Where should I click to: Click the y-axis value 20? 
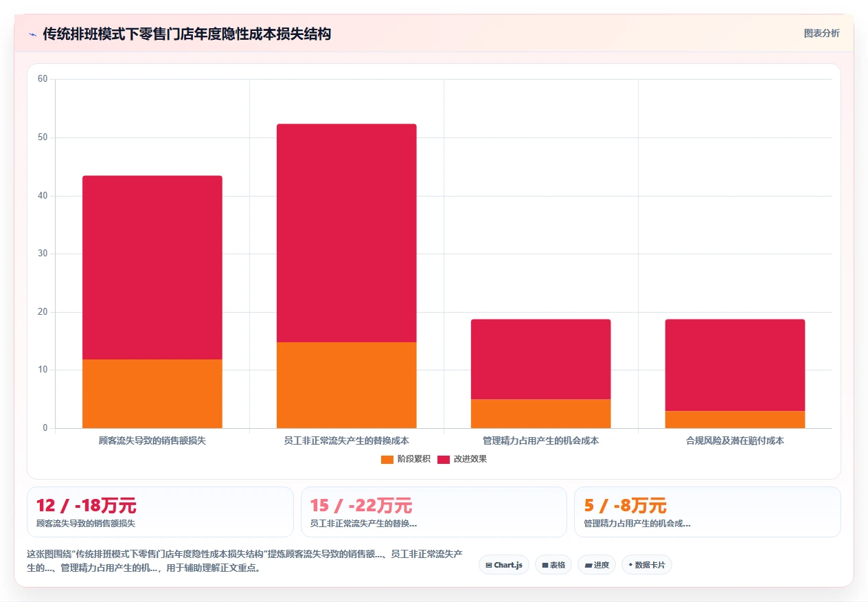coord(43,312)
